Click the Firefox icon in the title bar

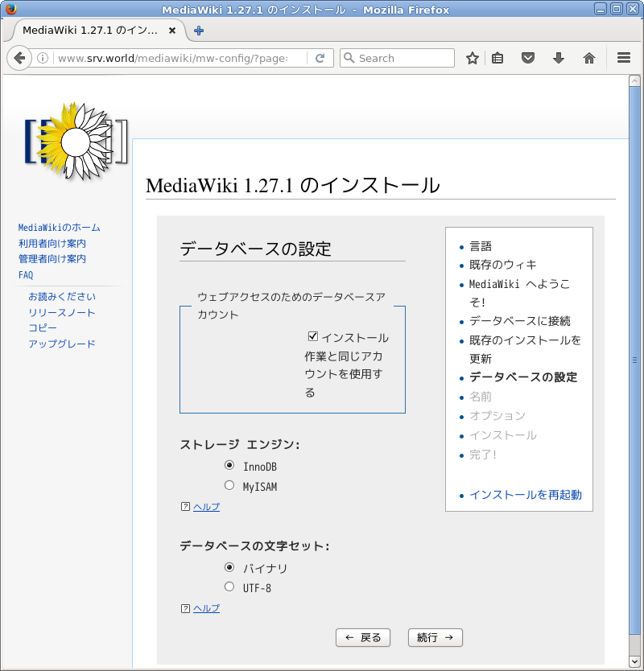10,9
